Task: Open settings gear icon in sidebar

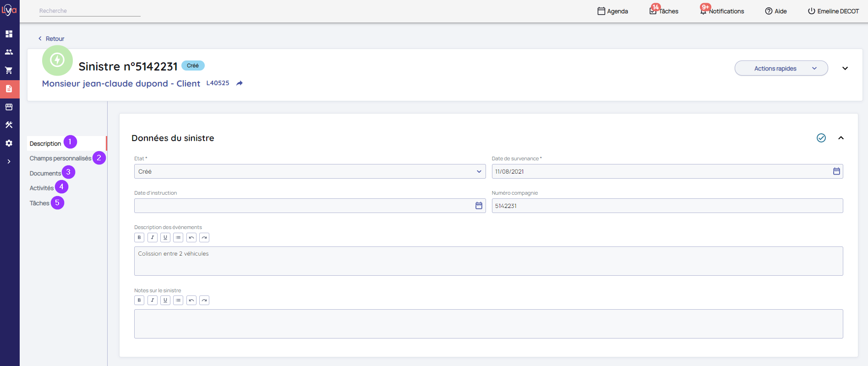Action: click(9, 143)
